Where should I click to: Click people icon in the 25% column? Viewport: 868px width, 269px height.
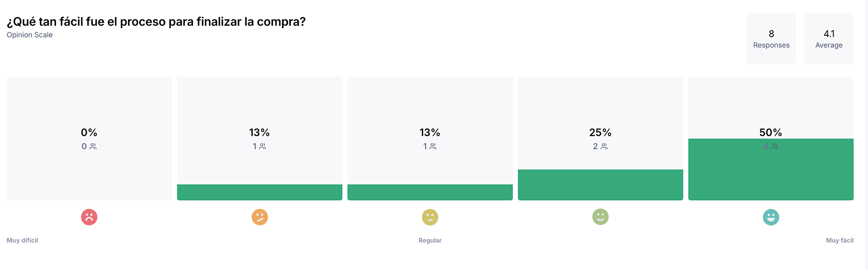point(604,146)
